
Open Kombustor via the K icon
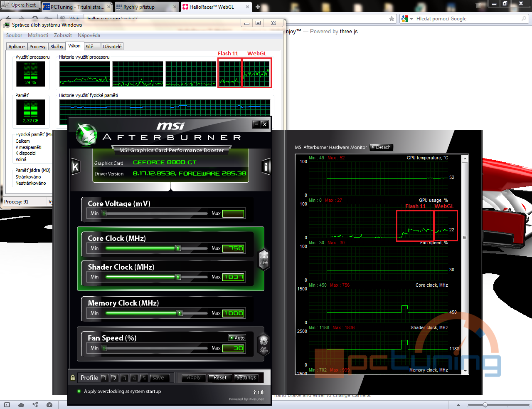[75, 167]
